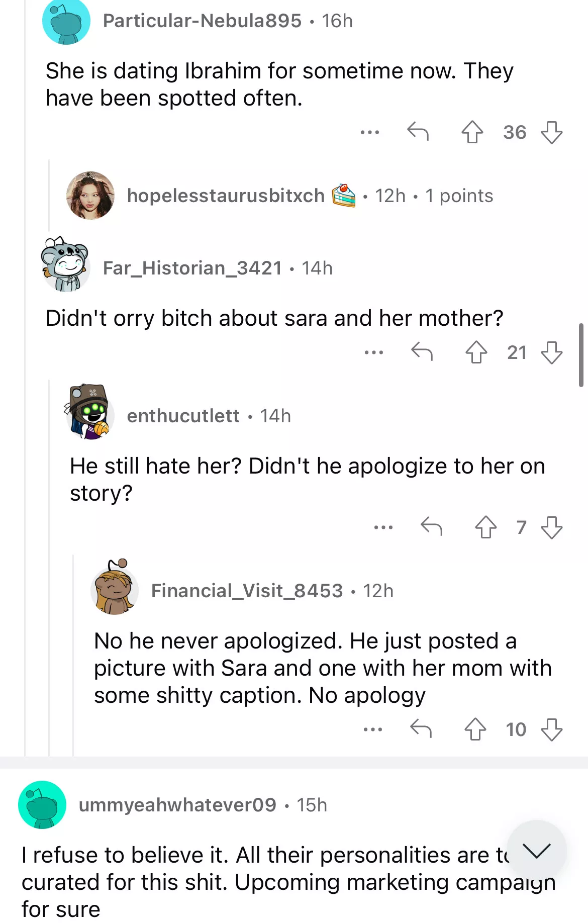The width and height of the screenshot is (588, 924).
Task: Tap the floating jump-down chevron button
Action: pos(536,850)
